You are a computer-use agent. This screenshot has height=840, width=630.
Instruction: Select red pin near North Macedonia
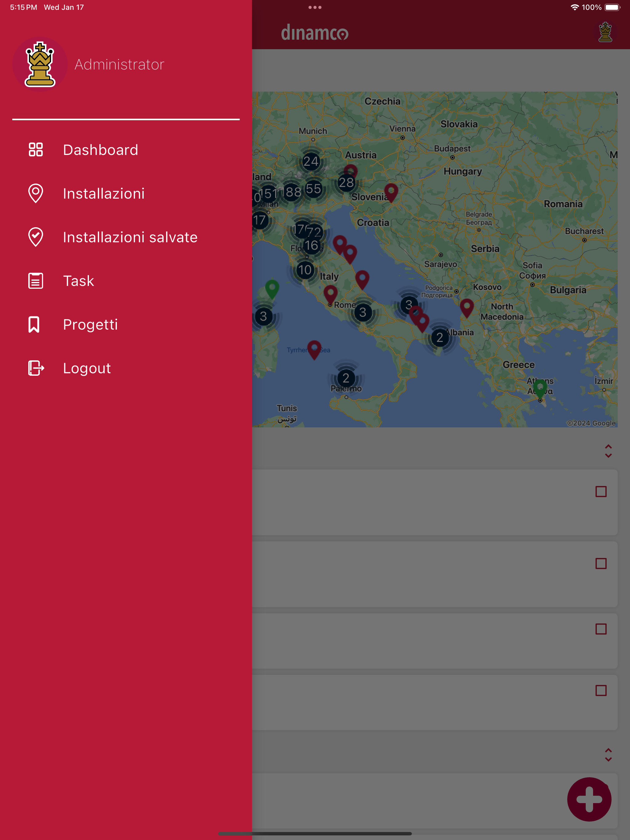467,308
